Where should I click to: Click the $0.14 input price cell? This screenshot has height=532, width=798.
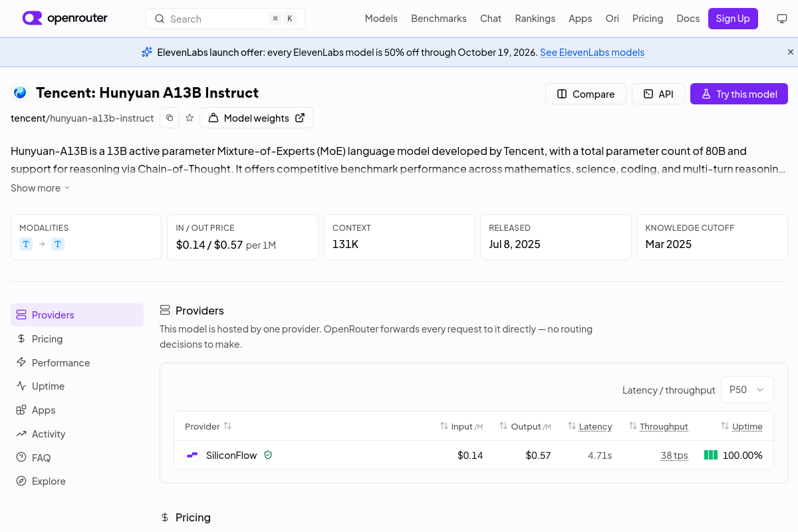[x=470, y=456]
